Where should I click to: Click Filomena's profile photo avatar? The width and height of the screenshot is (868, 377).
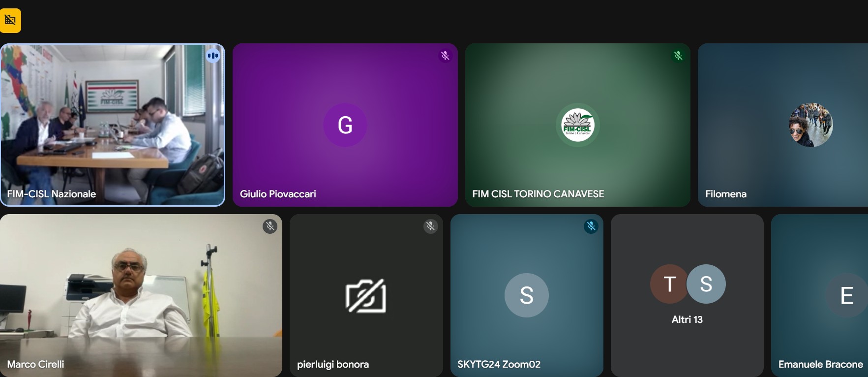tap(810, 125)
